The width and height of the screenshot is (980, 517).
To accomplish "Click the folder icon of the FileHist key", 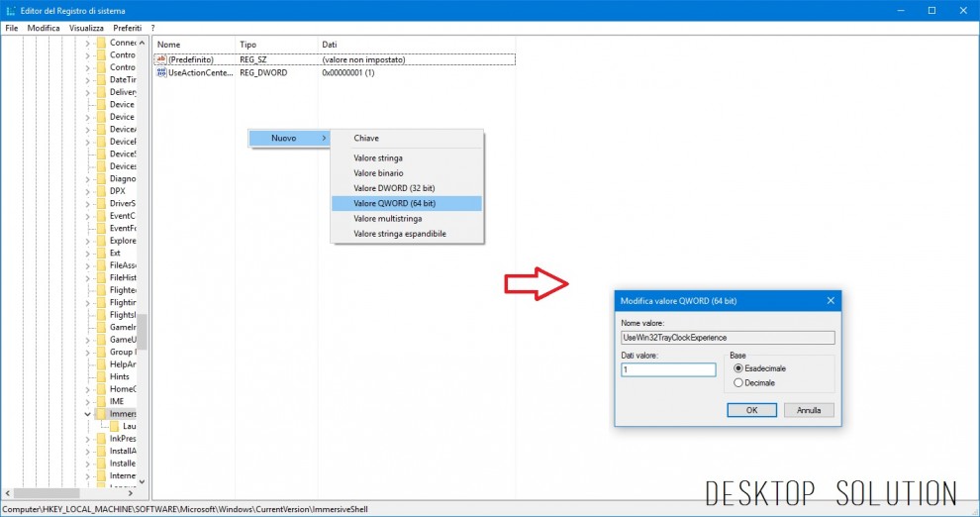I will (x=101, y=277).
